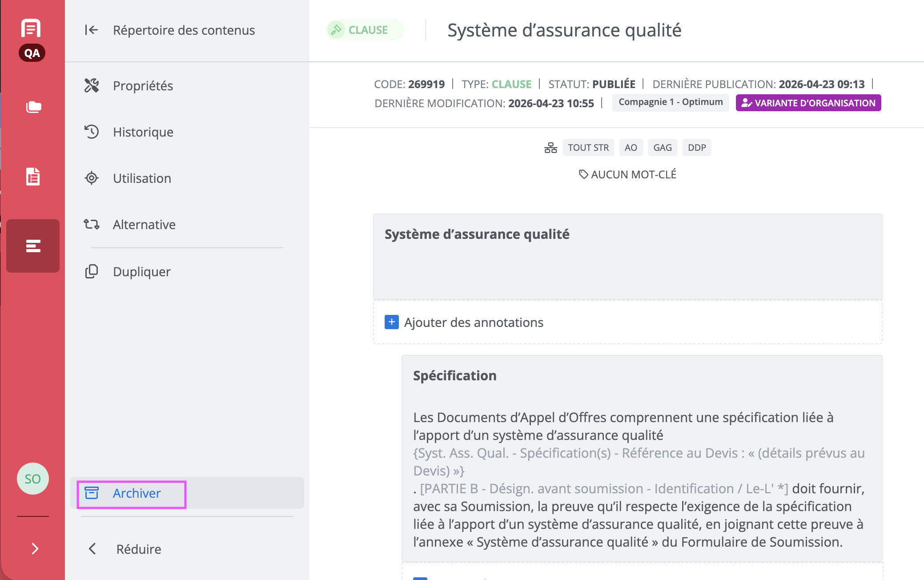
Task: Click the Historique clock icon
Action: 92,132
